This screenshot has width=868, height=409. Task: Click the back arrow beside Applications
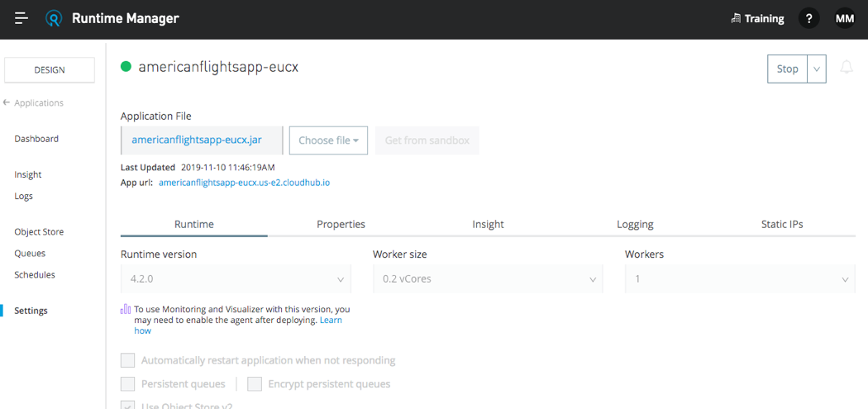tap(6, 103)
